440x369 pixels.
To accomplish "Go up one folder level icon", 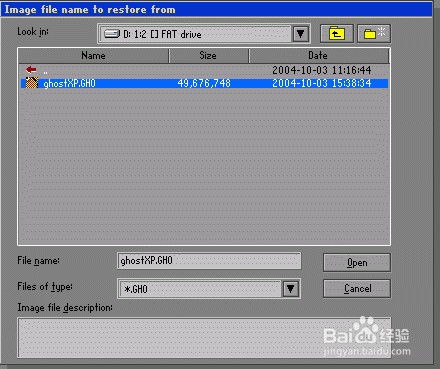I will tap(337, 34).
